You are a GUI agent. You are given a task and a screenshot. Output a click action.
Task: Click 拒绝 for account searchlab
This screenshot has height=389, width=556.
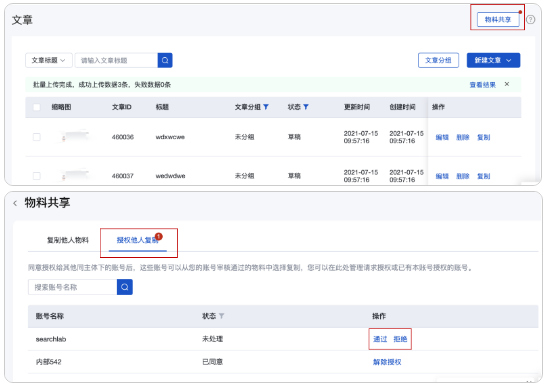400,339
